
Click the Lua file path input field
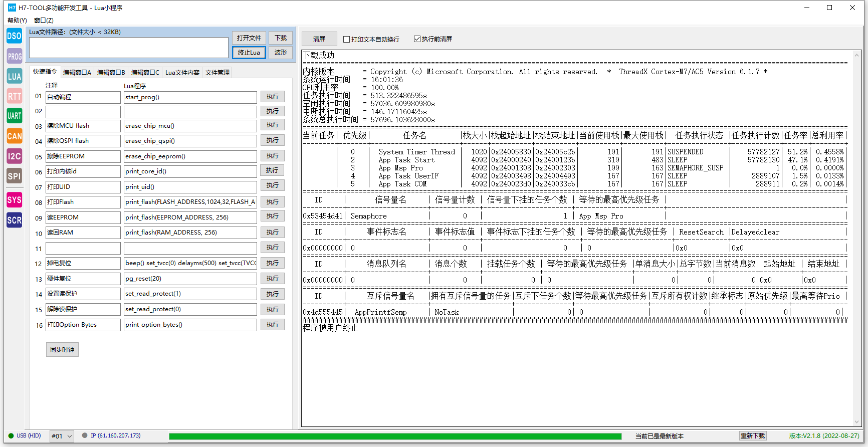tap(129, 48)
